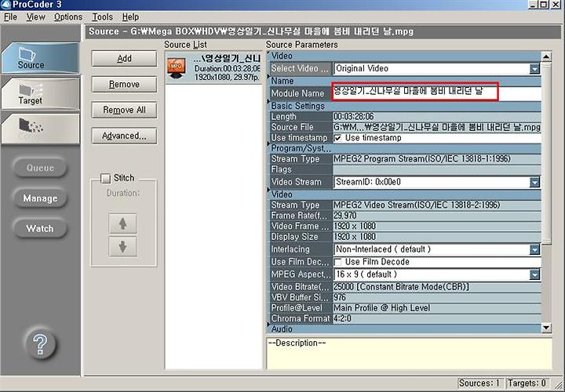Click the Add source button

click(124, 58)
